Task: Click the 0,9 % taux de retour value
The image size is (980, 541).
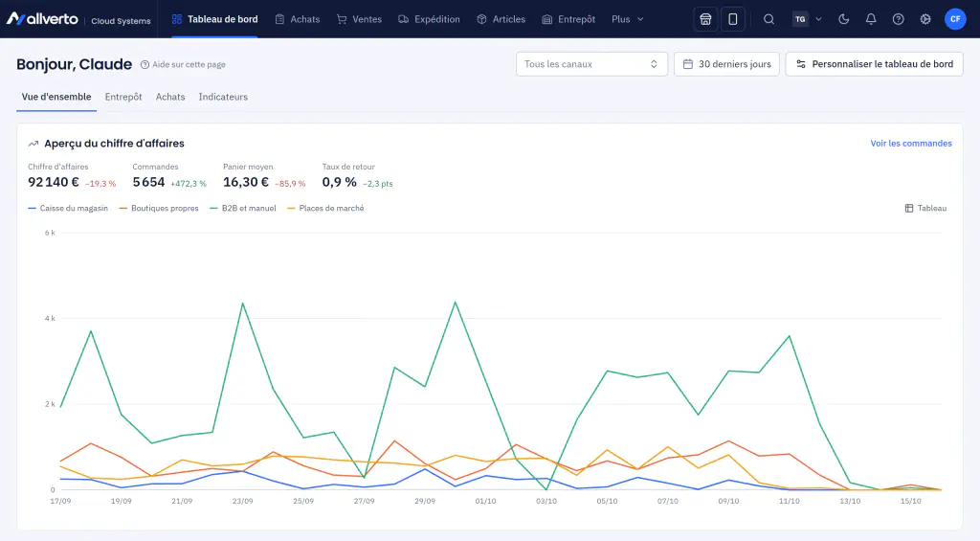Action: coord(340,182)
